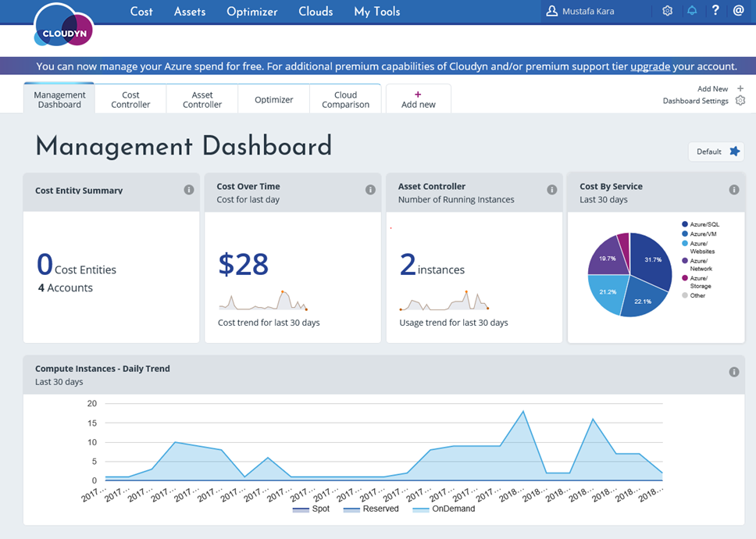756x539 pixels.
Task: Click the 4 Accounts text
Action: click(x=65, y=287)
